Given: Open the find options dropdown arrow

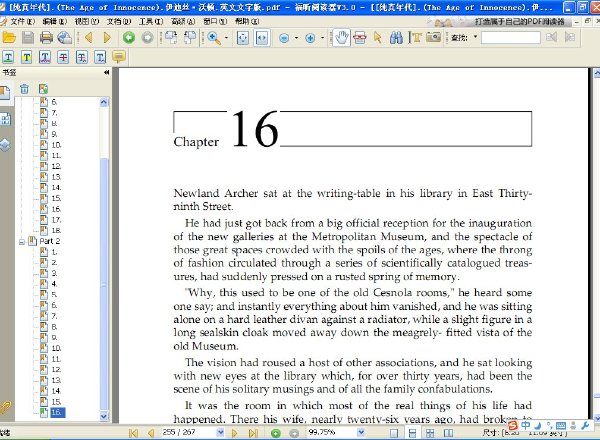Looking at the screenshot, I should coord(475,37).
